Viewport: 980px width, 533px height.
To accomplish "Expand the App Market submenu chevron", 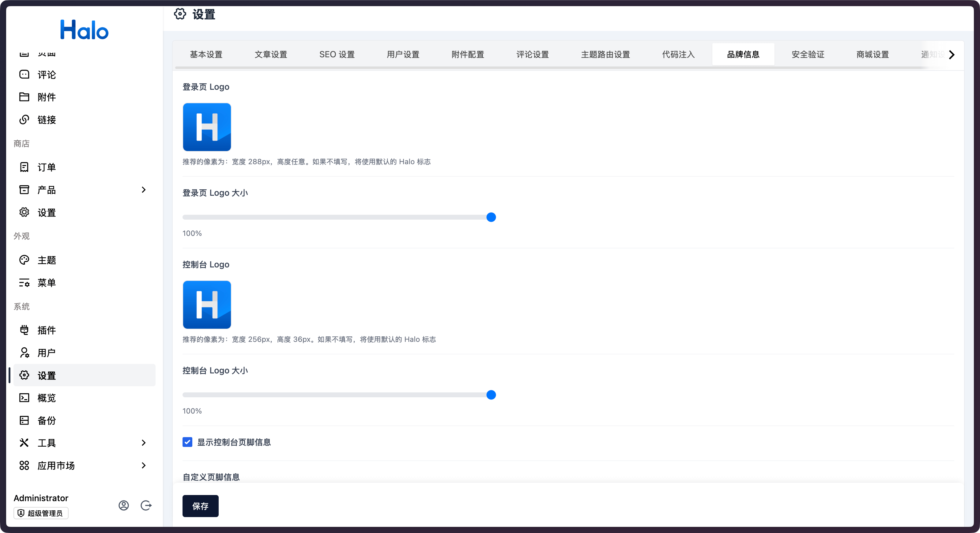I will point(143,466).
